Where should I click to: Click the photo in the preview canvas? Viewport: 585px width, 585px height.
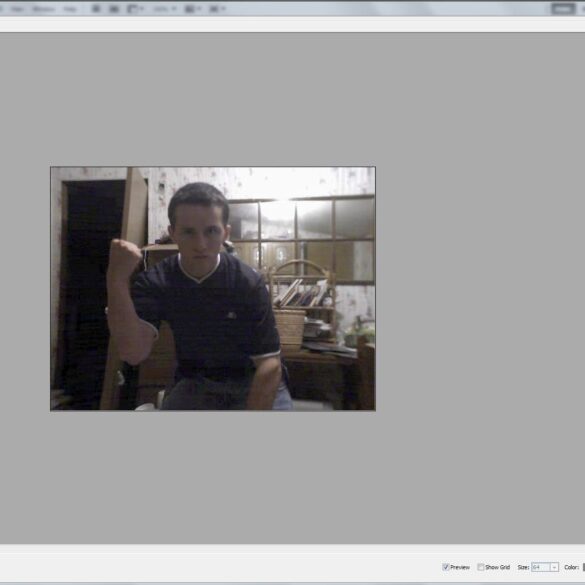(213, 289)
